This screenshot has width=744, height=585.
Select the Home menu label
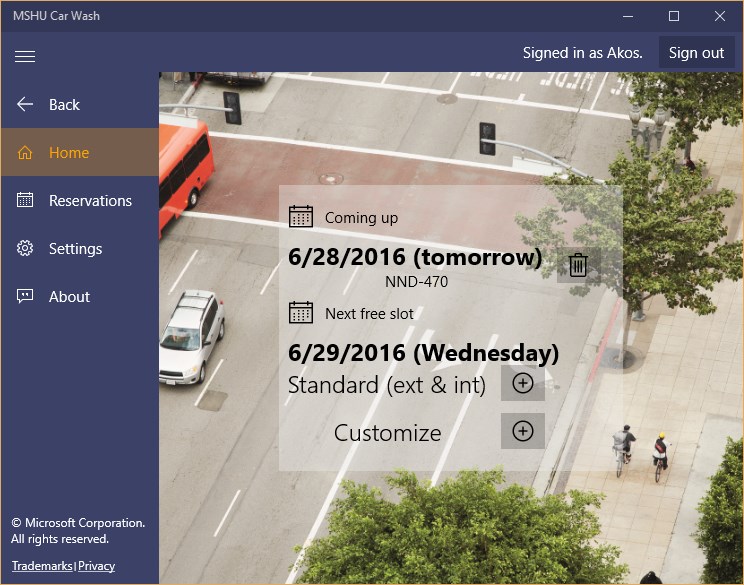point(69,153)
